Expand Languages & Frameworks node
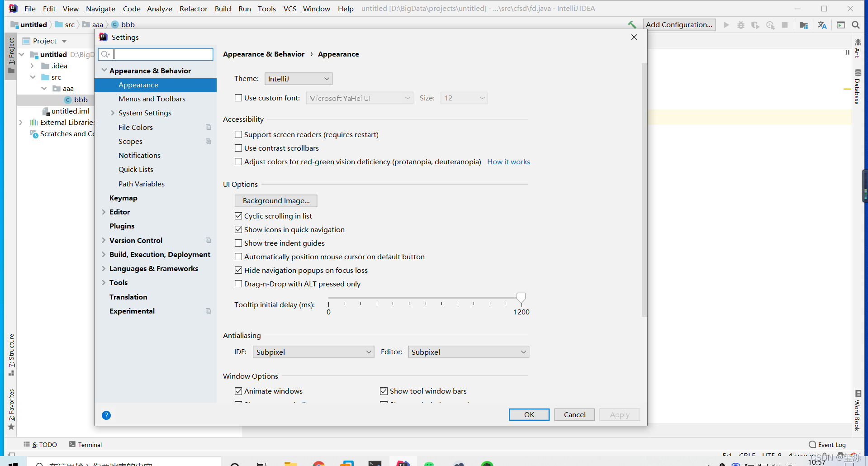Screen dimensions: 868x466 coord(104,269)
